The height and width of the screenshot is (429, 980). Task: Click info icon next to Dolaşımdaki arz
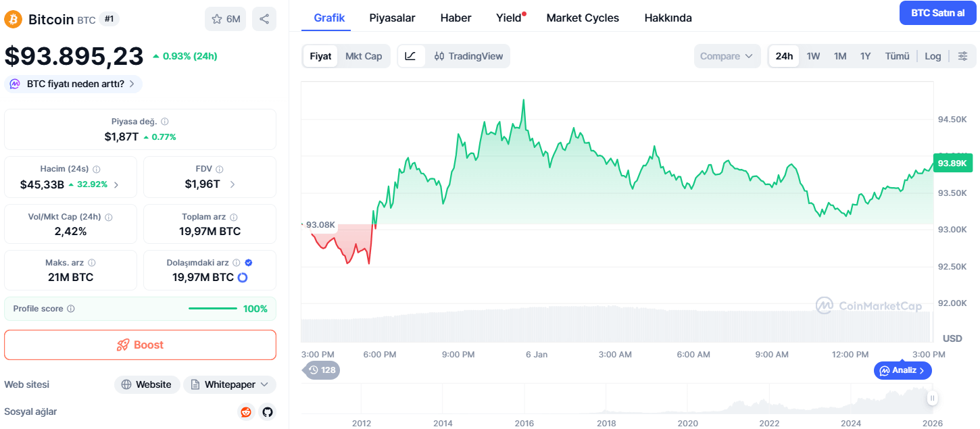(x=237, y=263)
